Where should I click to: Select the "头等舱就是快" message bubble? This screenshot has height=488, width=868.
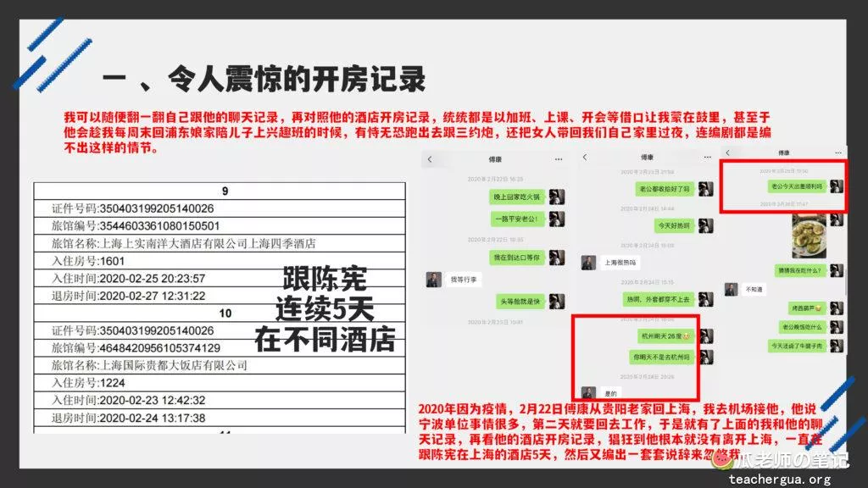[x=520, y=302]
